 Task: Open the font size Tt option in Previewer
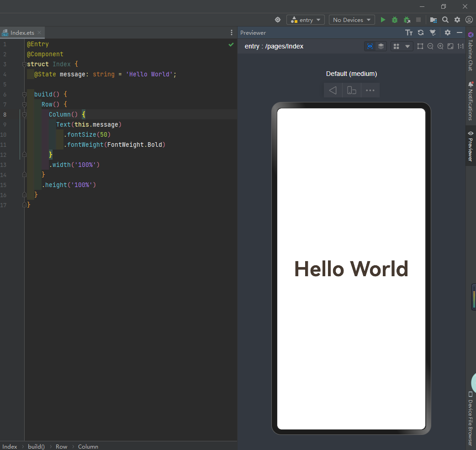pos(409,32)
